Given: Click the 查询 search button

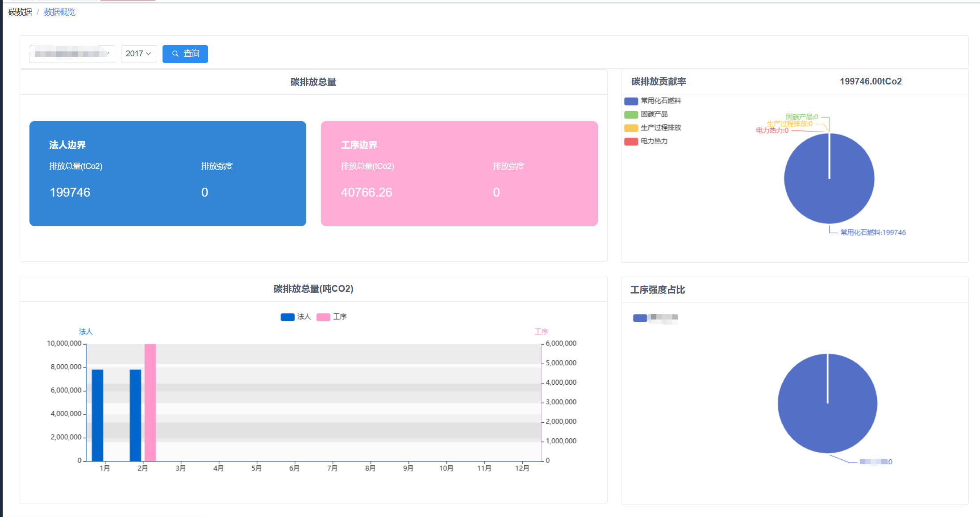Looking at the screenshot, I should pos(185,54).
